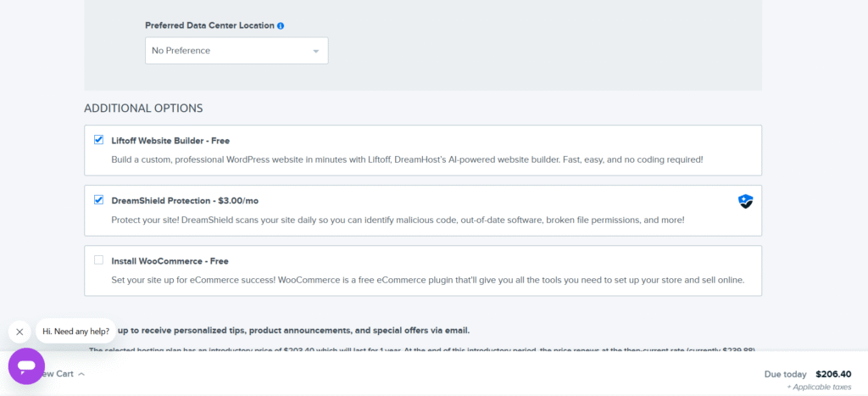The height and width of the screenshot is (396, 868).
Task: Click the DreamShield shield badge icon
Action: point(745,201)
